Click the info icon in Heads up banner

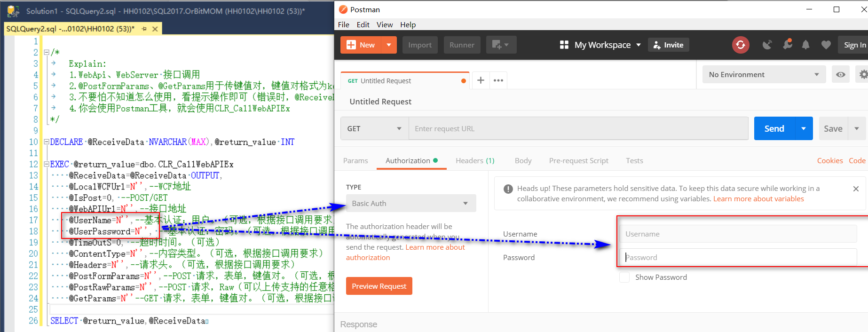click(508, 189)
